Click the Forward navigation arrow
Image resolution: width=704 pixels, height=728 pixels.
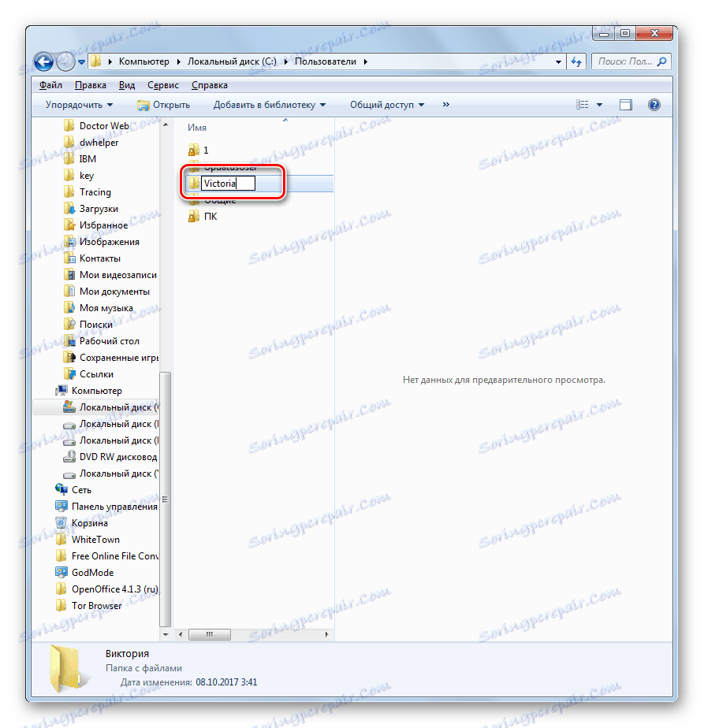(x=65, y=61)
